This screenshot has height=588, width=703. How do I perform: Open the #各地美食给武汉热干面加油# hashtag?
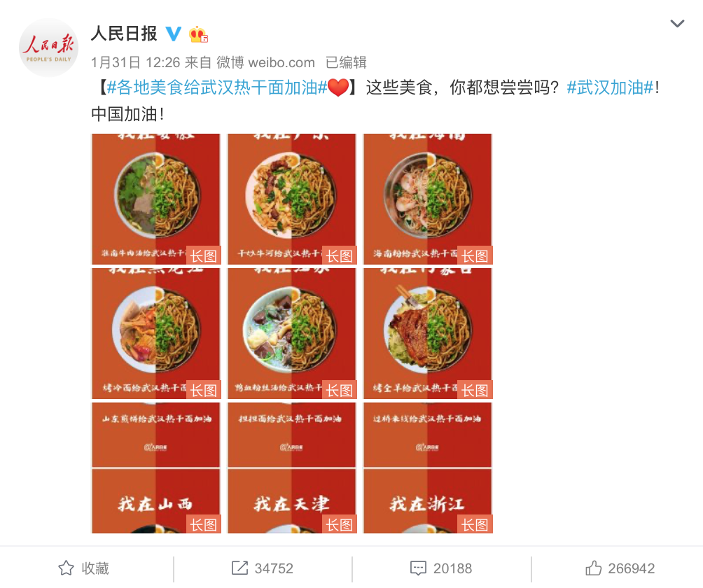(217, 87)
